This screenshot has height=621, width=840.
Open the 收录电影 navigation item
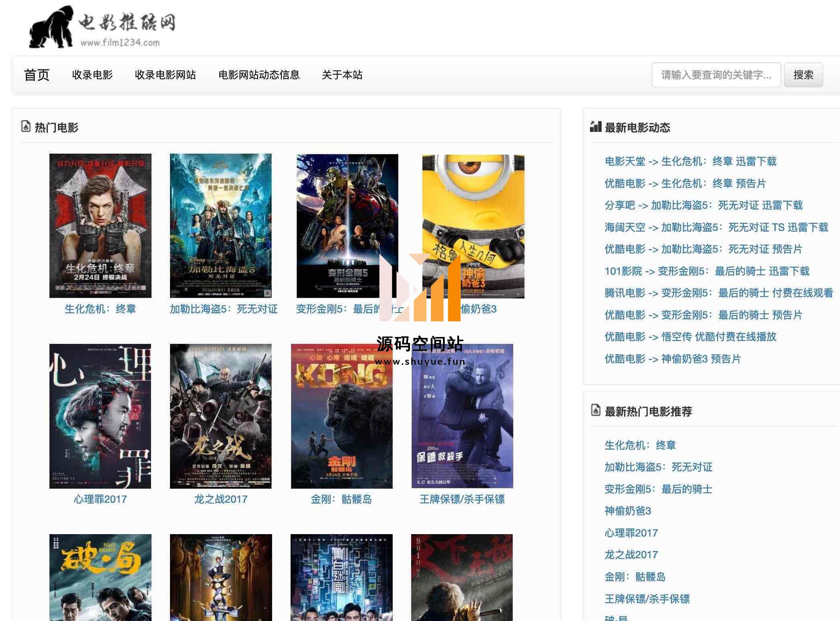click(92, 75)
